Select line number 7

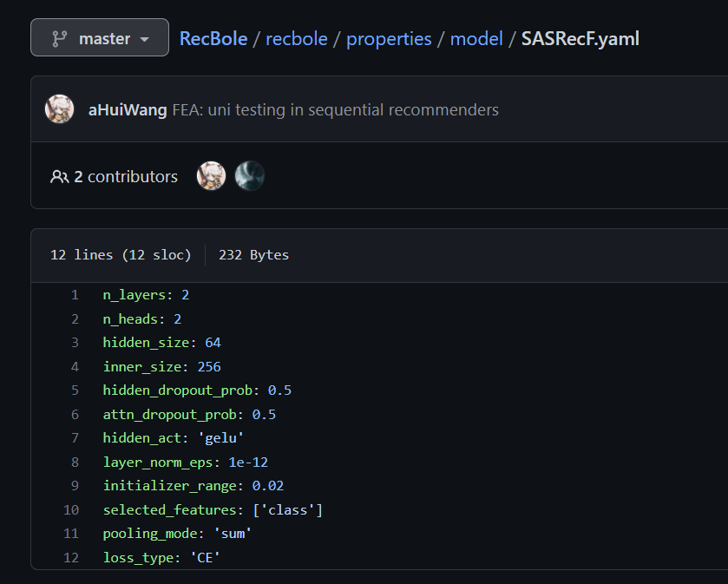[75, 438]
